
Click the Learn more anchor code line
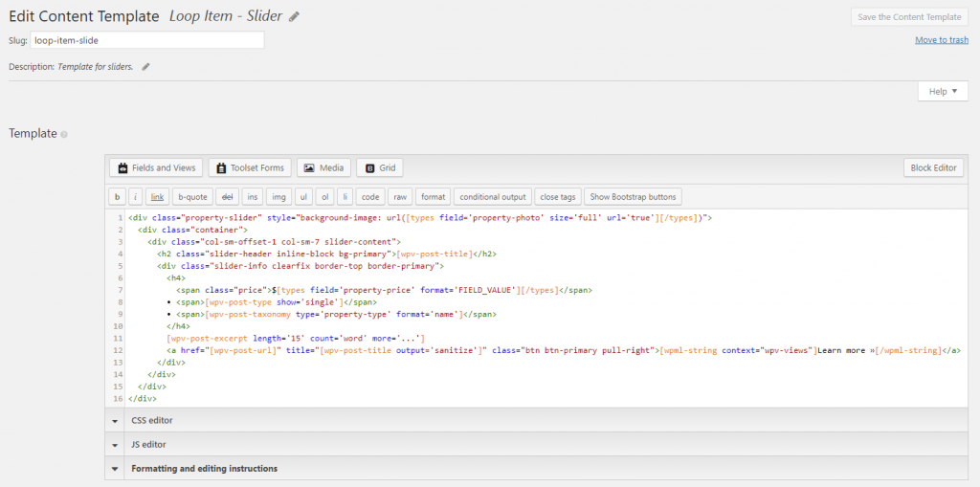(x=563, y=350)
